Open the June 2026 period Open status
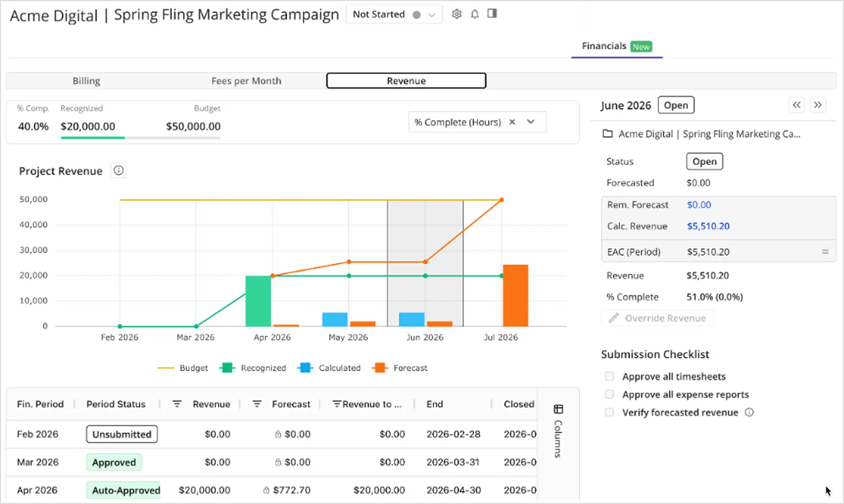This screenshot has width=844, height=504. [676, 105]
